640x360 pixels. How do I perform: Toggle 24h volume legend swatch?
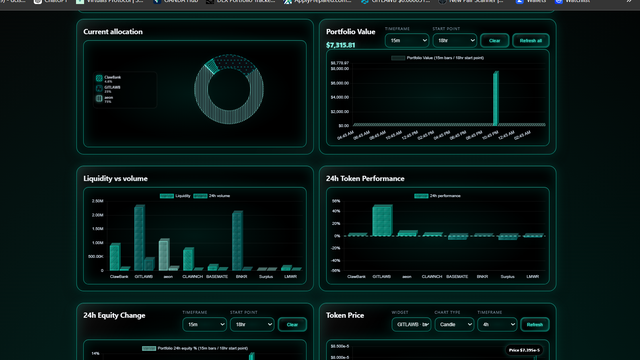pyautogui.click(x=200, y=196)
